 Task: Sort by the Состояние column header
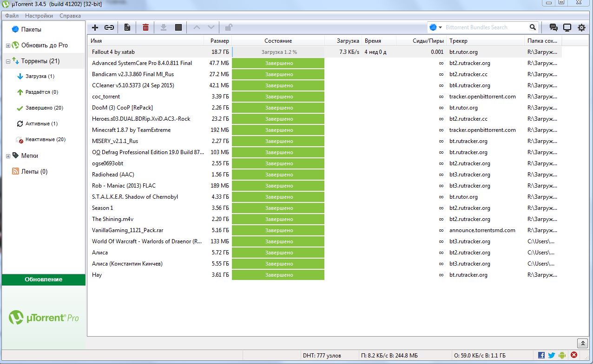278,41
